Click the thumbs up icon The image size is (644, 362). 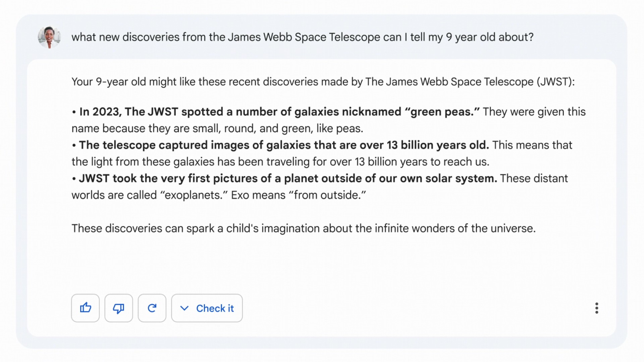click(85, 308)
